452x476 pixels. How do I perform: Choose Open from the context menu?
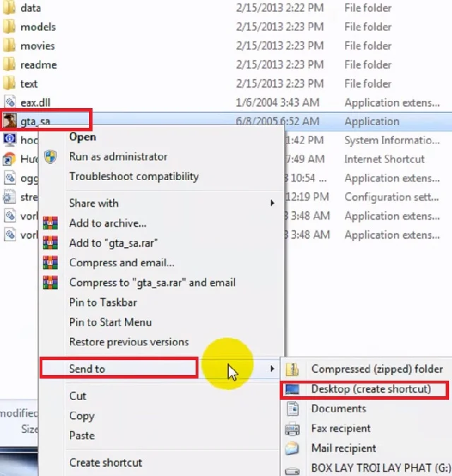click(83, 137)
